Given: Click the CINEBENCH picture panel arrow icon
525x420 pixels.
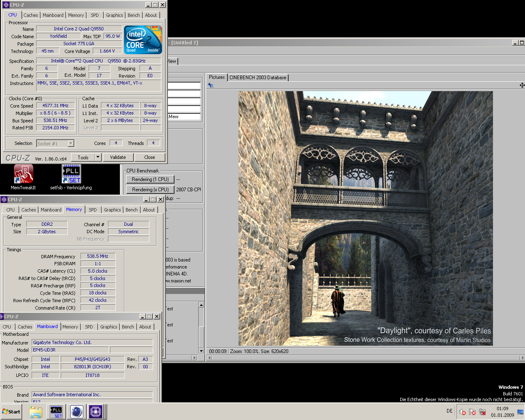Looking at the screenshot, I should click(x=211, y=85).
